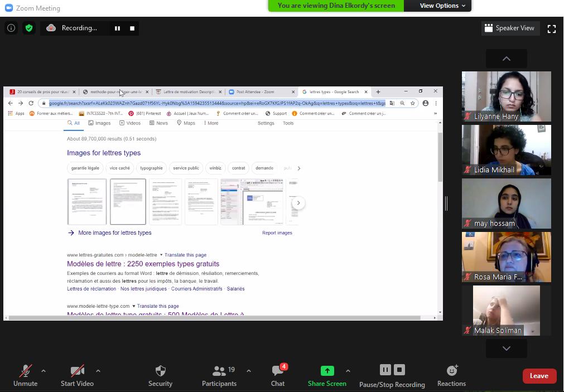Select Lidia Mikhail's video thumbnail
The image size is (564, 392).
tap(506, 150)
